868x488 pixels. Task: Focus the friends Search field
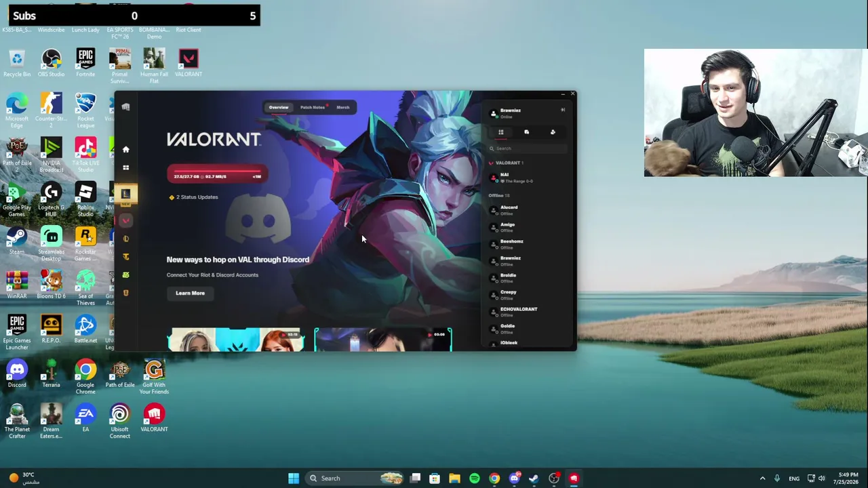[x=527, y=148]
